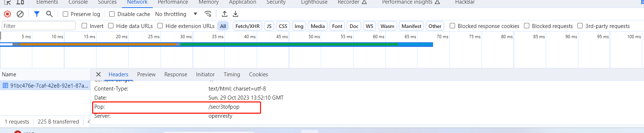
Task: Tick the Invert filter checkbox
Action: (x=84, y=26)
